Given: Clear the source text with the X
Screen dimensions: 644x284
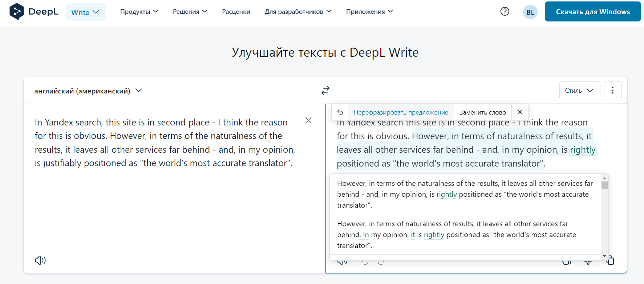Looking at the screenshot, I should coord(308,120).
